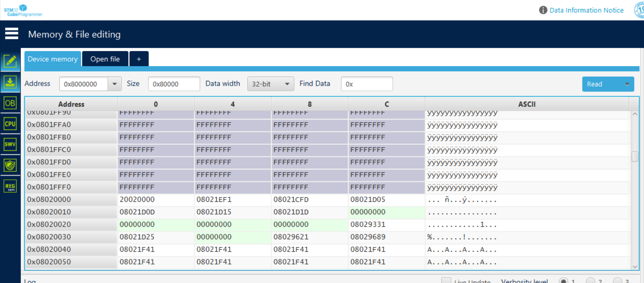Open the hamburger menu

pos(11,34)
